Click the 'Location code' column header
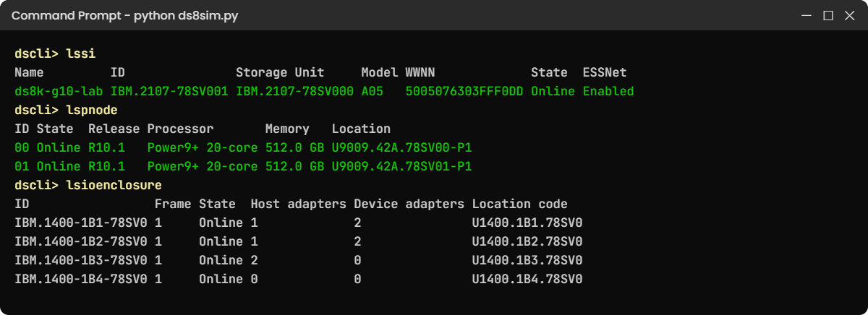Image resolution: width=868 pixels, height=315 pixels. coord(520,204)
